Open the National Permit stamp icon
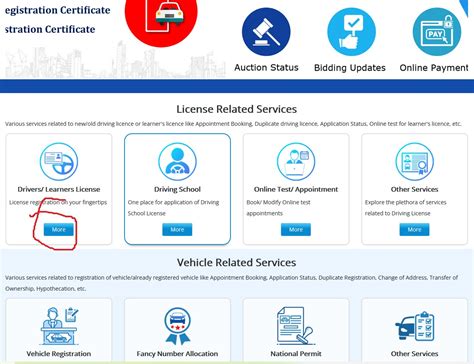This screenshot has height=364, width=474. (296, 326)
